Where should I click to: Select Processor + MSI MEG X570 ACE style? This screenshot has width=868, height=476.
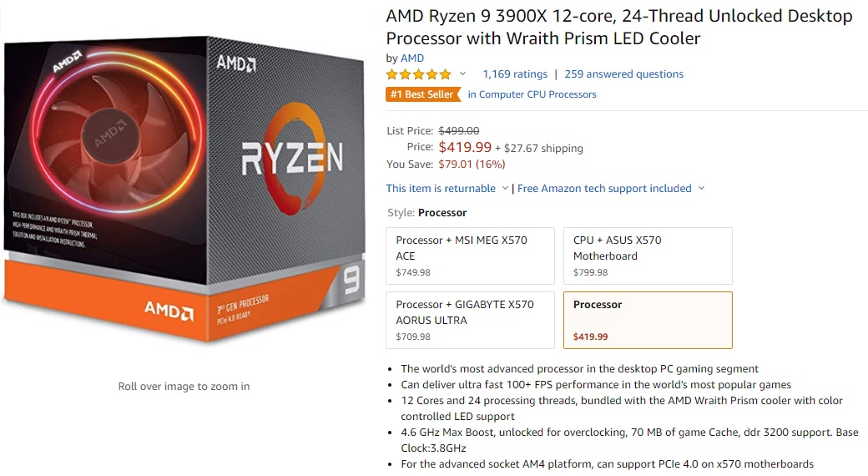471,256
